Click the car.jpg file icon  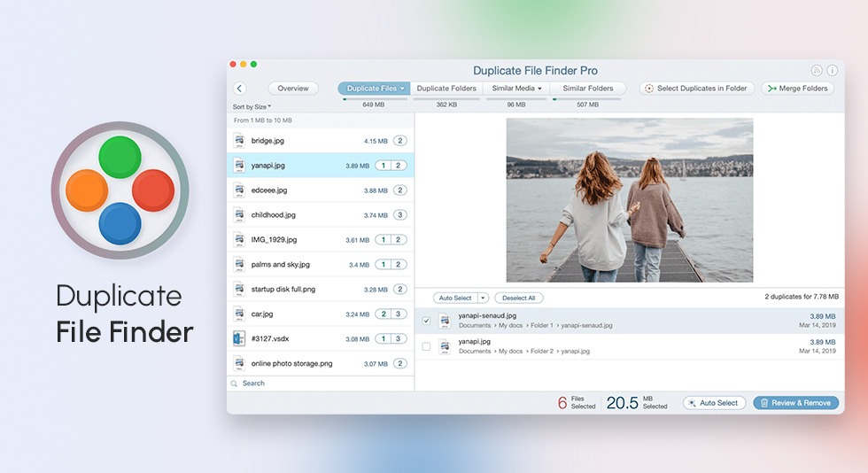pos(239,314)
